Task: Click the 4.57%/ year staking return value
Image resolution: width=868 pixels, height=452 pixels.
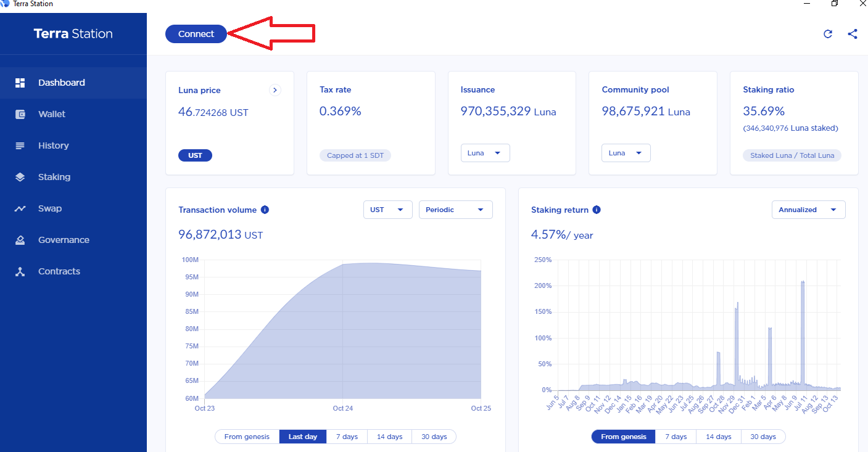Action: [x=562, y=235]
